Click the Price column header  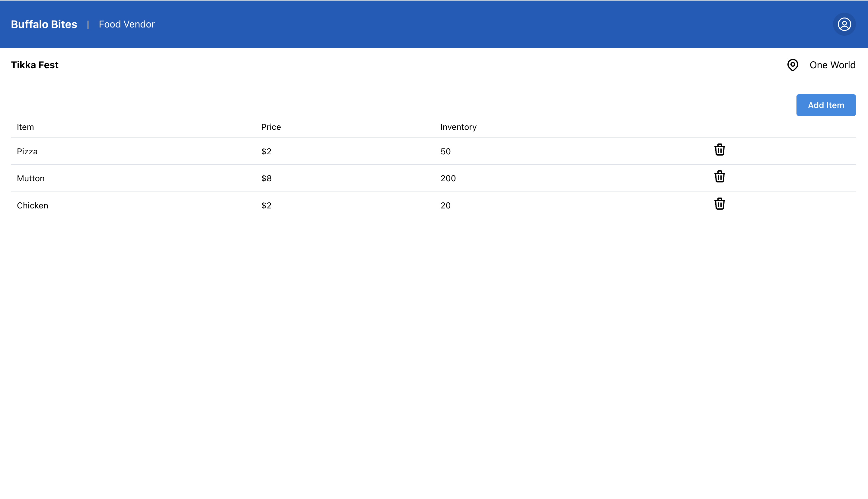(271, 127)
